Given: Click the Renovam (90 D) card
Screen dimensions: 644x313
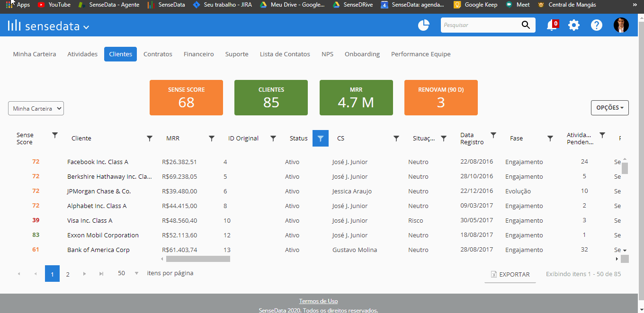Looking at the screenshot, I should [441, 97].
